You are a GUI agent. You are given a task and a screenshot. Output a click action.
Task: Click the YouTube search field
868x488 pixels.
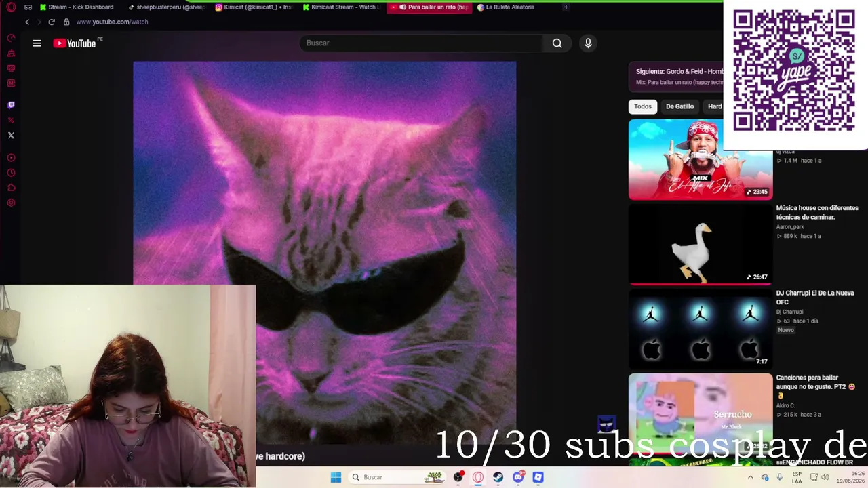[421, 43]
